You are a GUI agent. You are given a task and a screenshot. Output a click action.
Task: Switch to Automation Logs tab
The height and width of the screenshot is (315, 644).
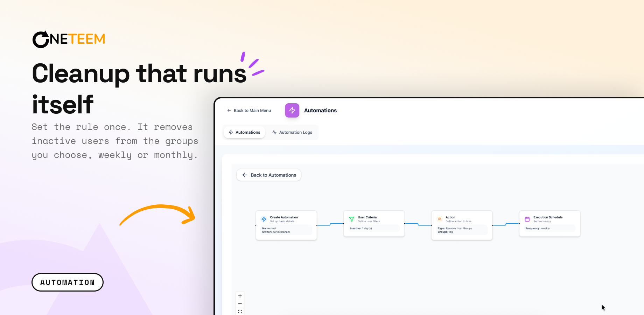click(x=292, y=132)
